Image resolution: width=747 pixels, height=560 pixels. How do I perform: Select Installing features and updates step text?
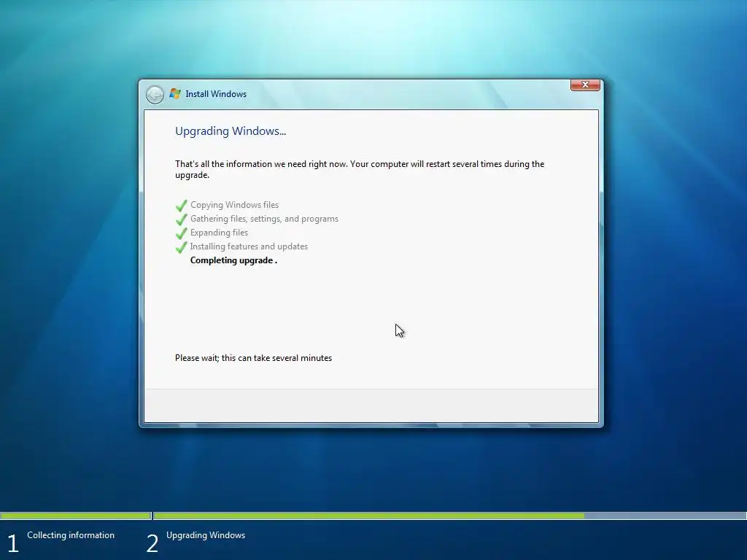pyautogui.click(x=249, y=246)
